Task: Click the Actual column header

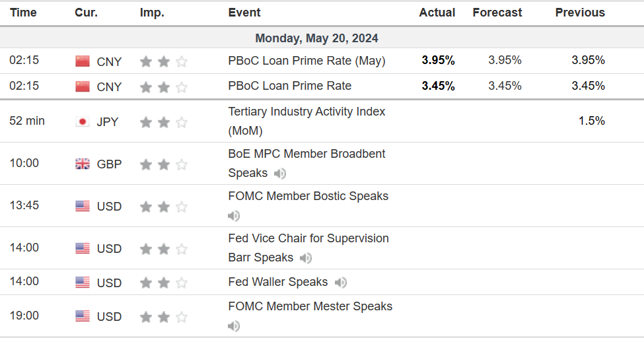Action: pyautogui.click(x=437, y=13)
